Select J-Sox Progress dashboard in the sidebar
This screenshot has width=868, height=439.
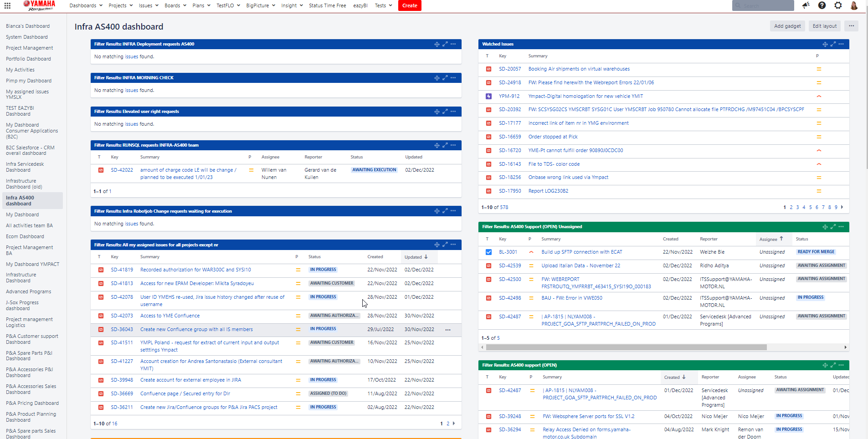click(x=22, y=306)
